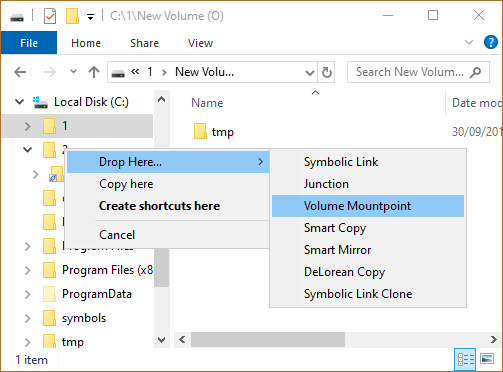
Task: Choose Symbolic Link Clone from submenu
Action: 368,294
